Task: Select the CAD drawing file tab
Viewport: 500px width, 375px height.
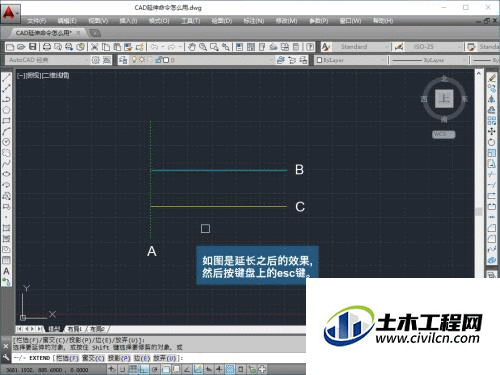Action: click(47, 33)
